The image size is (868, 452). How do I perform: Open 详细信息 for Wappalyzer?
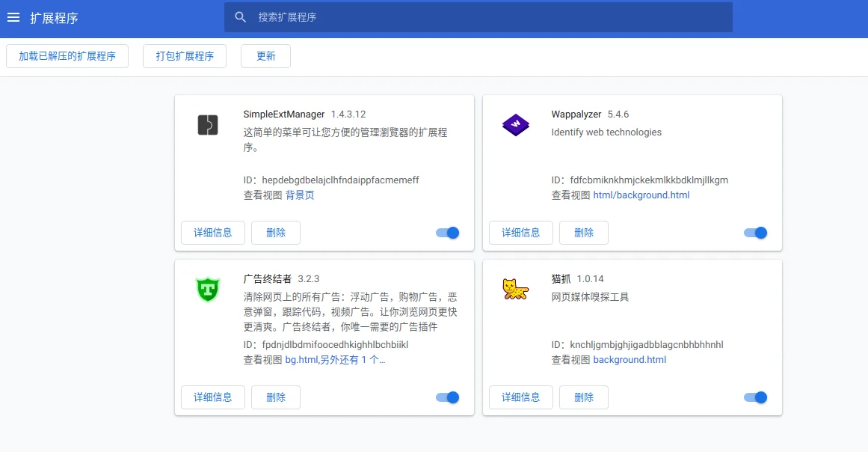coord(521,233)
